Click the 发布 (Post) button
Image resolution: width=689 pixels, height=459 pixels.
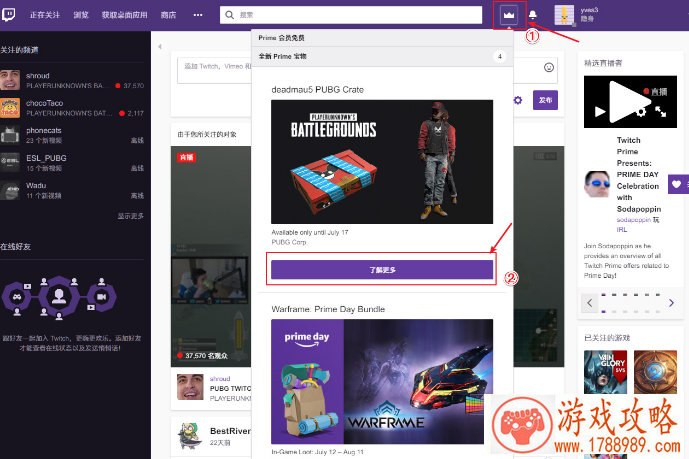pos(545,101)
